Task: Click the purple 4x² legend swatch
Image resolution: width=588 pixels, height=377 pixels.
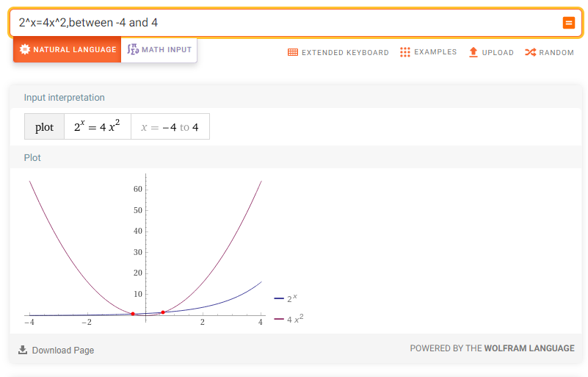Action: coord(279,319)
